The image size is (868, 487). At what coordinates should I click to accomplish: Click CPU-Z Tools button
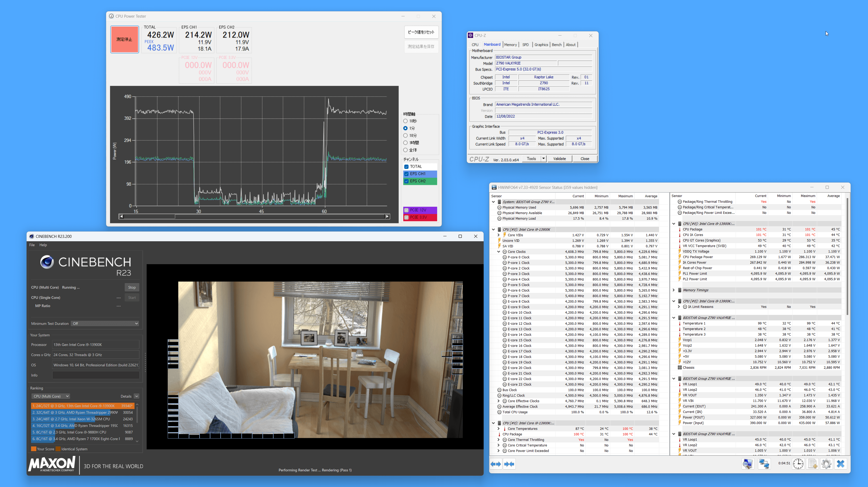(x=531, y=159)
